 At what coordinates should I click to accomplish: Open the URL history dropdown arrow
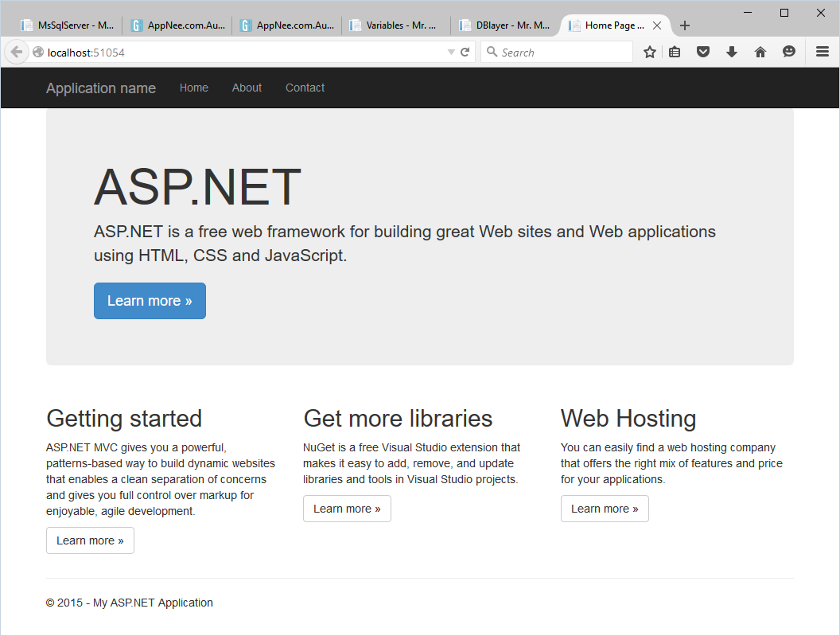451,52
